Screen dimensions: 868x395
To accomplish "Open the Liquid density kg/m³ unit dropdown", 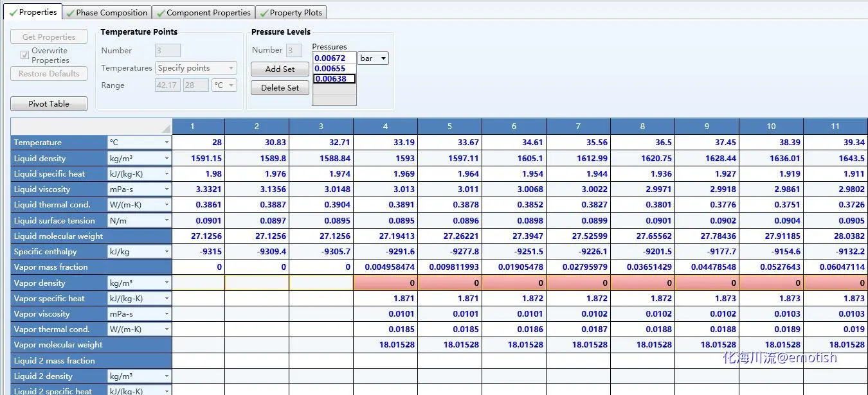I will pyautogui.click(x=140, y=158).
